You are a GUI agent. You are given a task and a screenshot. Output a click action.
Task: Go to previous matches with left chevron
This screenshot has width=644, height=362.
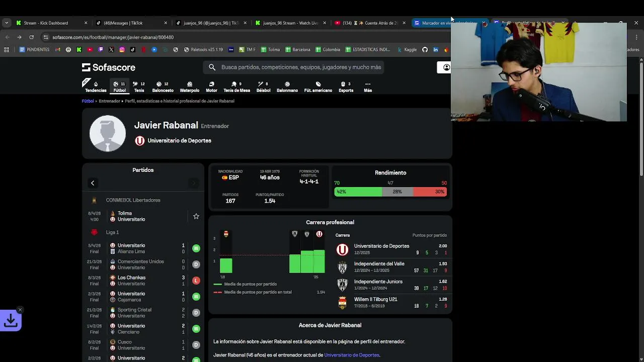tap(93, 183)
